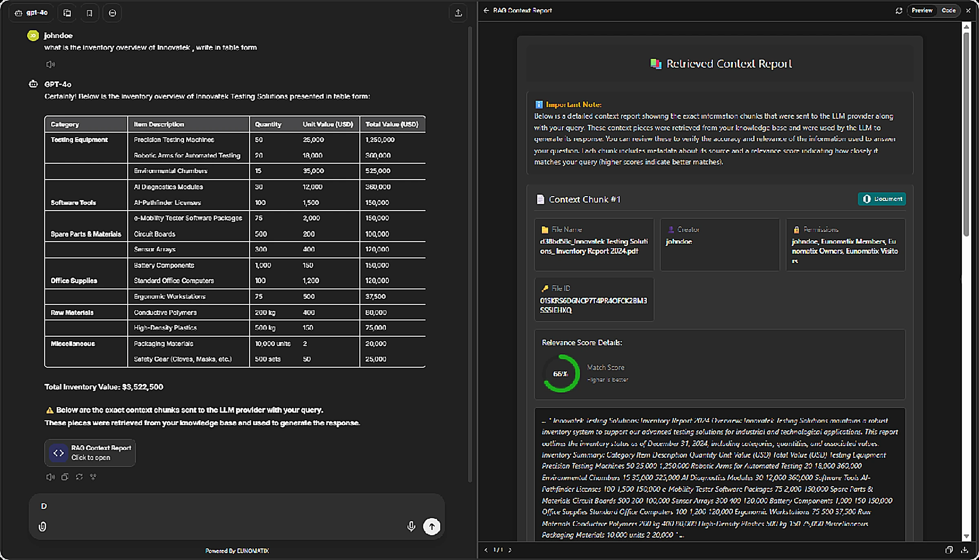Read aloud GPT-4o response with speaker icon
The image size is (979, 560).
tap(50, 477)
